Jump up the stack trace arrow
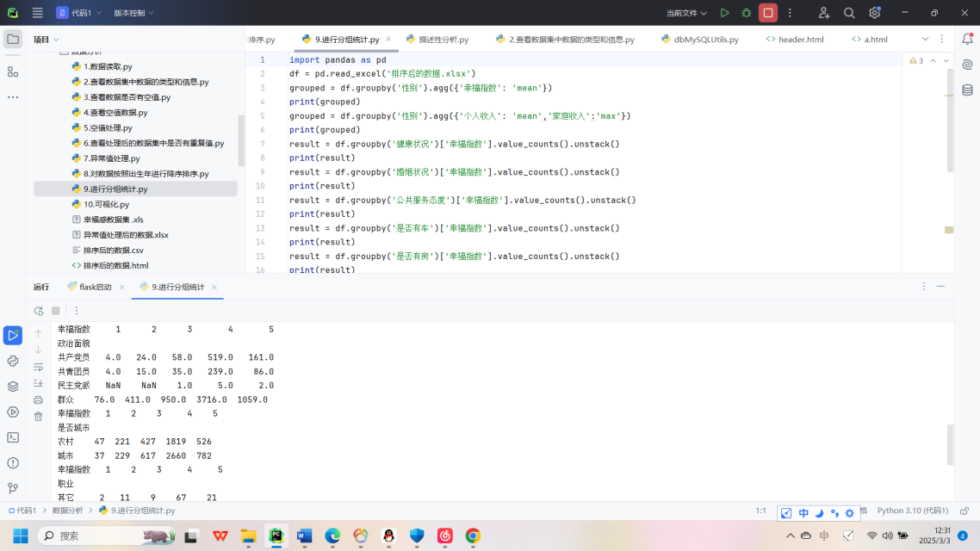 pyautogui.click(x=38, y=333)
